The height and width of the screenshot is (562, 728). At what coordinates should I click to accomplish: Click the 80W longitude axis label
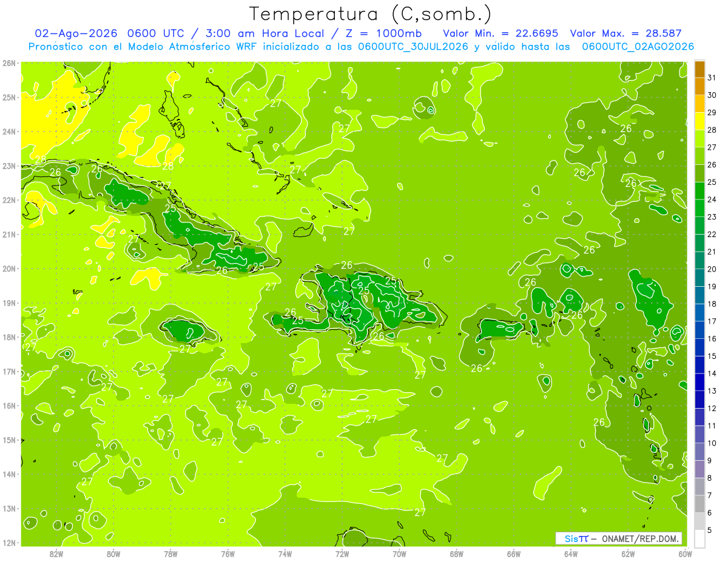113,554
